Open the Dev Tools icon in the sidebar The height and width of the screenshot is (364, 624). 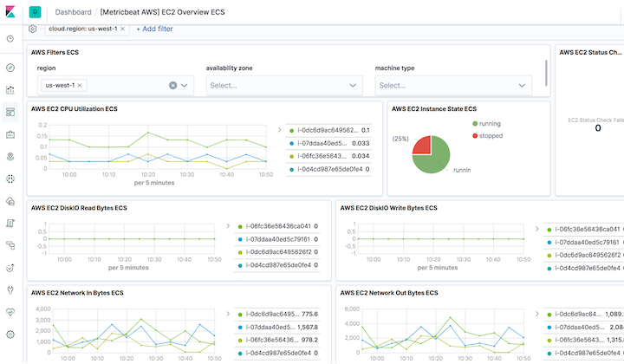click(10, 290)
